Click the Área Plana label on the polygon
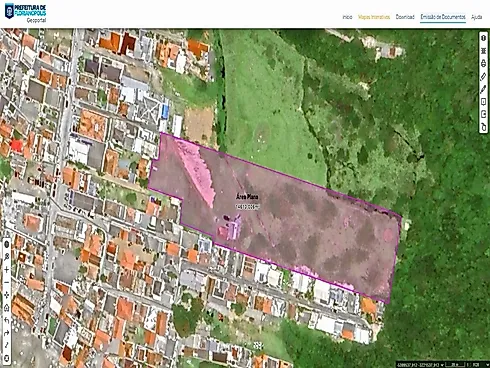 click(247, 197)
